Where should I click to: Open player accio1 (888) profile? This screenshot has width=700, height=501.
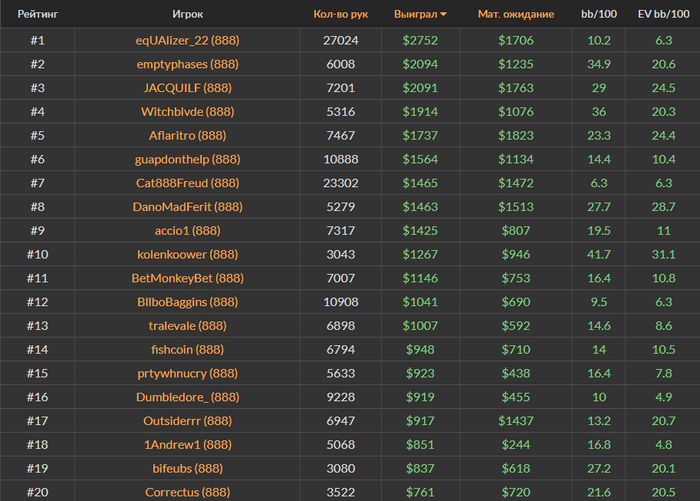click(x=188, y=231)
